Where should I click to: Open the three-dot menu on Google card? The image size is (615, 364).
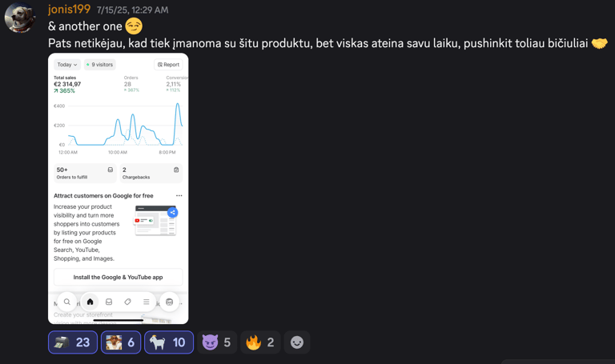click(x=179, y=195)
